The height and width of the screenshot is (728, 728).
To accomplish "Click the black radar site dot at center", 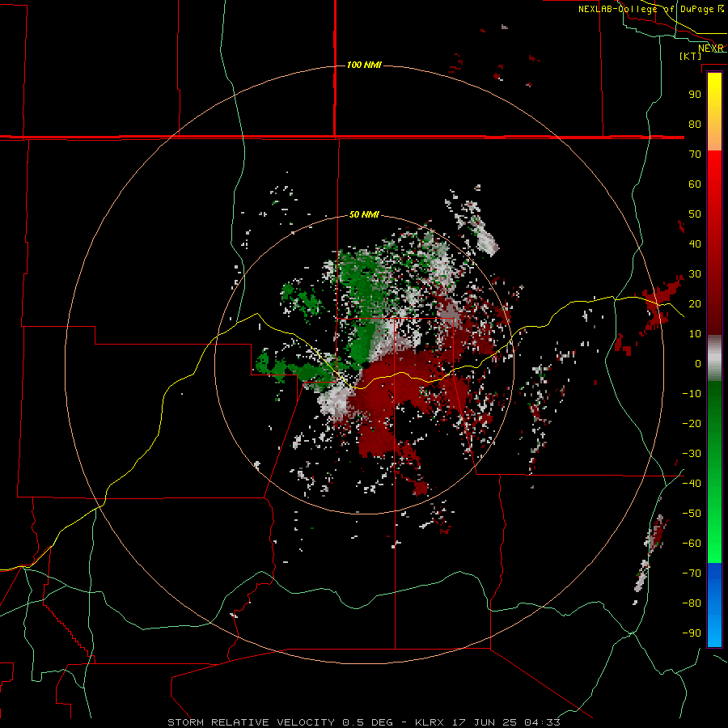I will pos(365,365).
